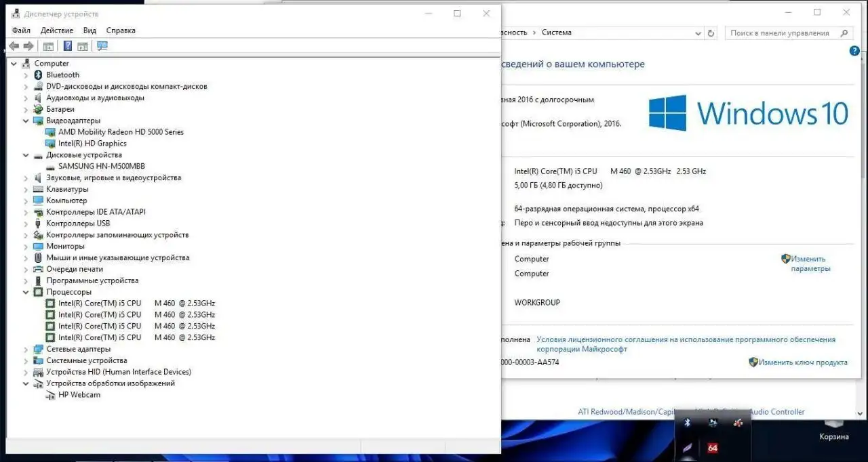Expand the Bluetooth category
The image size is (868, 462).
point(26,75)
